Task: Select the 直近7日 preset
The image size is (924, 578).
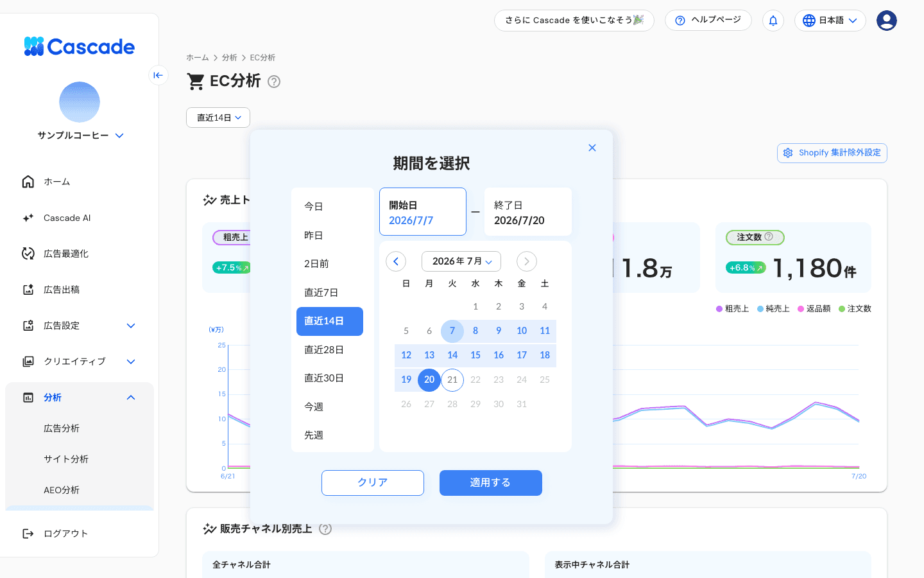Action: tap(330, 293)
